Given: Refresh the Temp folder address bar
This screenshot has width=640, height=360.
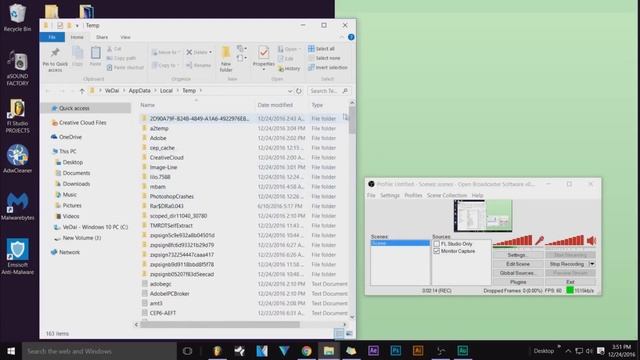Looking at the screenshot, I should [x=299, y=91].
